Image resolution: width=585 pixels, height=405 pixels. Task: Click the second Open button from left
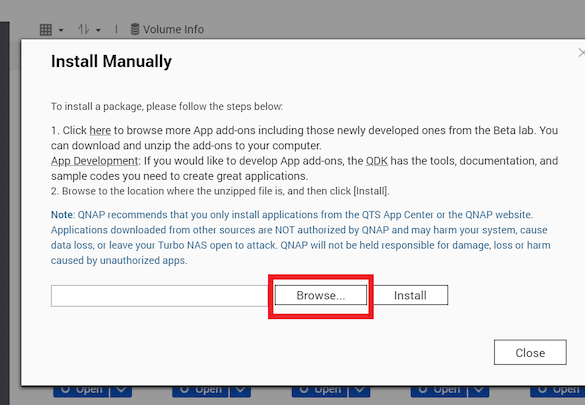point(200,391)
